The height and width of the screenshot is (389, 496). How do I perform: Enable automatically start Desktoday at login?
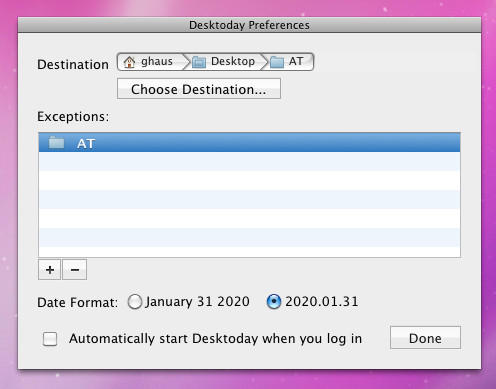point(50,339)
